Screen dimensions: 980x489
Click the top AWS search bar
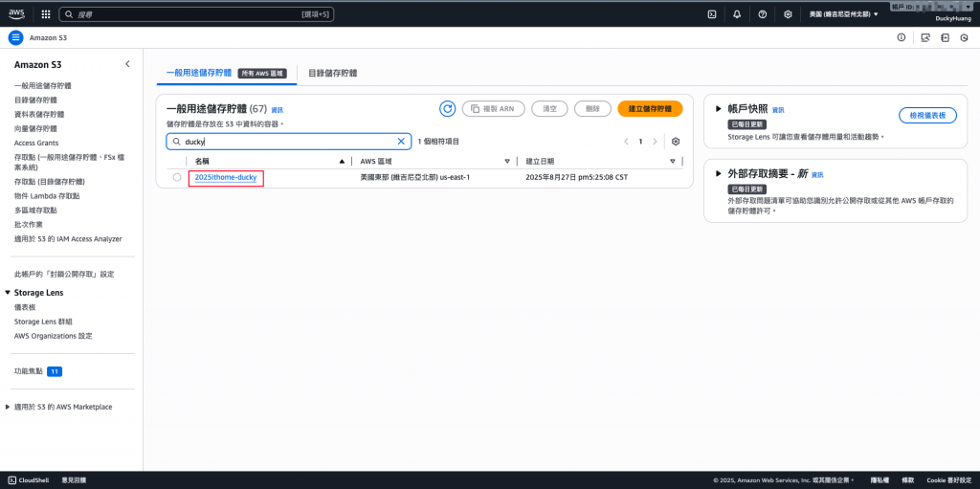(196, 13)
